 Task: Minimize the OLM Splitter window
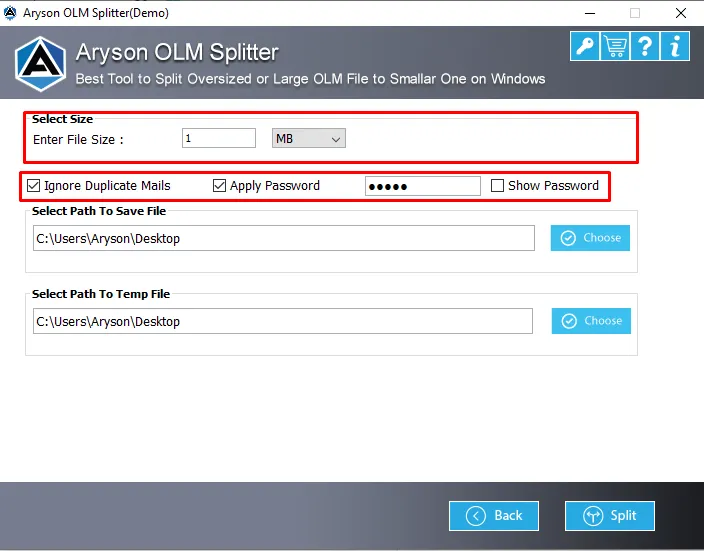pyautogui.click(x=590, y=13)
